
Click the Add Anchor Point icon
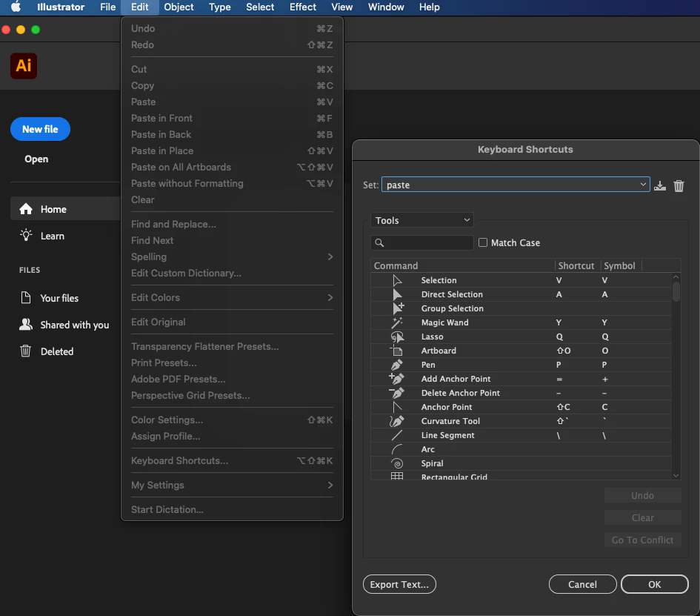[x=396, y=379]
